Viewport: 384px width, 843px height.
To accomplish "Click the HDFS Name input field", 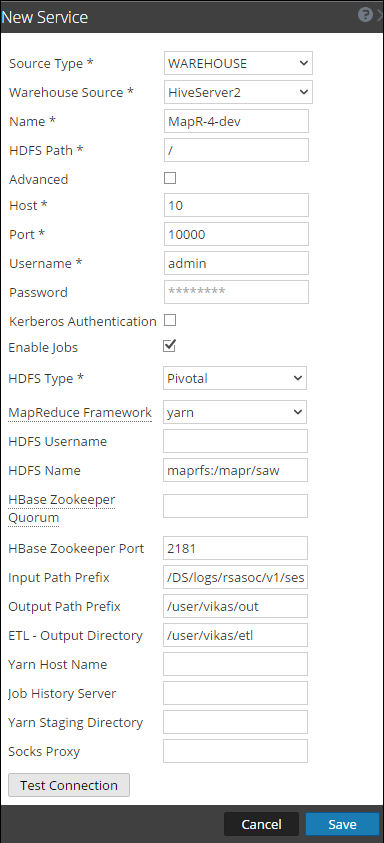I will point(236,470).
